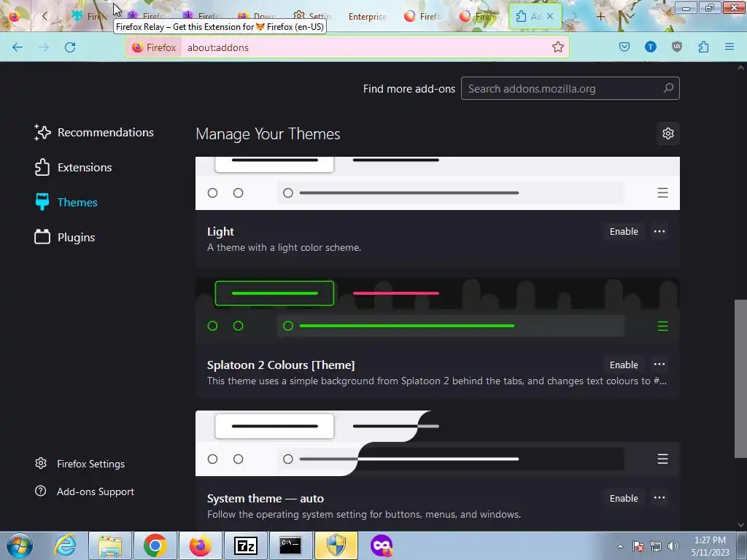Click the scrollbar up arrow

[x=740, y=68]
